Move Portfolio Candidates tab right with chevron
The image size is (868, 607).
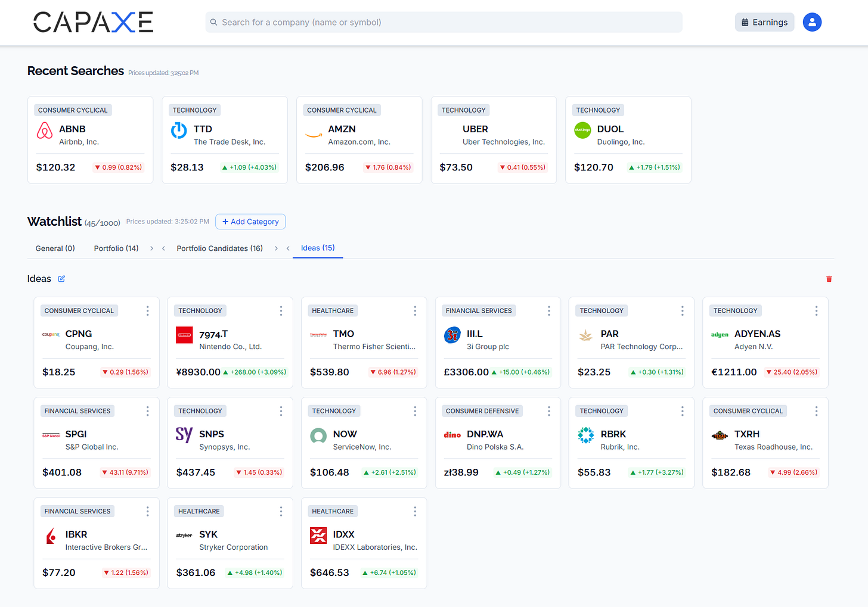(x=276, y=248)
